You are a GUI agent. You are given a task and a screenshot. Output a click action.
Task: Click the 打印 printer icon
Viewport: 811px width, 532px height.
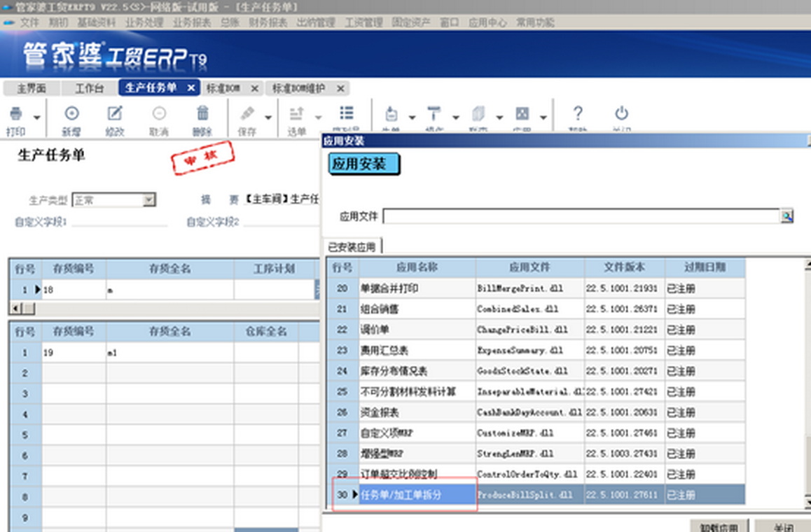click(15, 114)
